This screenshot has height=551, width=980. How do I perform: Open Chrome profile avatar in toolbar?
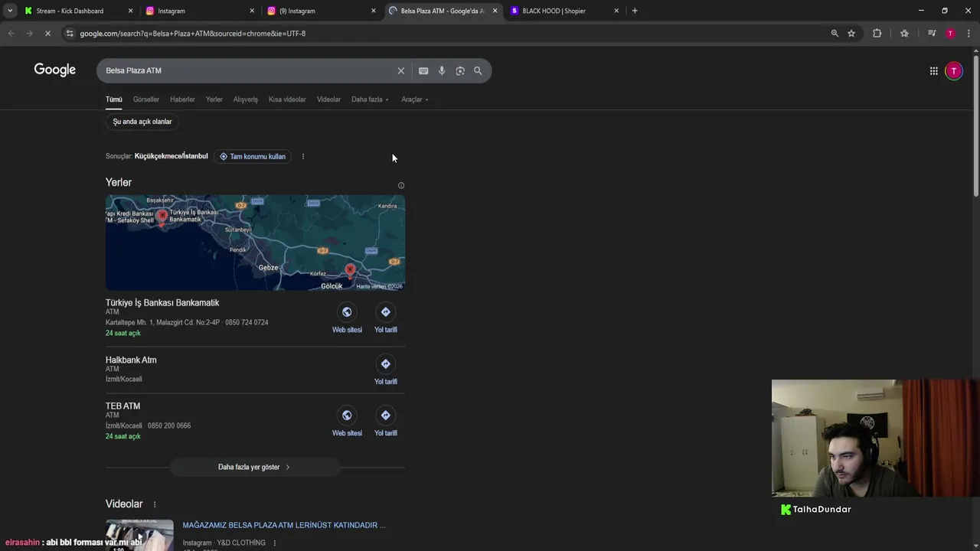950,33
